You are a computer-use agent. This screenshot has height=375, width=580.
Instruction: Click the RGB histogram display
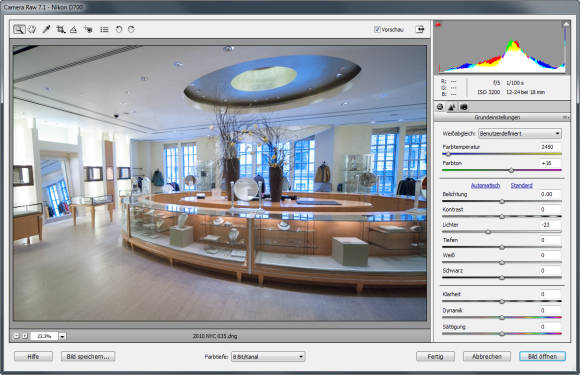502,47
